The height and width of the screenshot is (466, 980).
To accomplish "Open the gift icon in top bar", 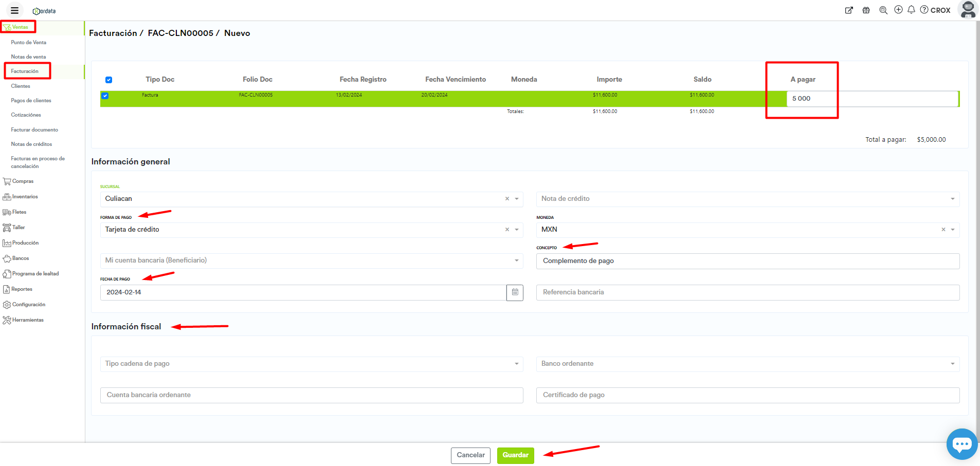I will pyautogui.click(x=866, y=10).
